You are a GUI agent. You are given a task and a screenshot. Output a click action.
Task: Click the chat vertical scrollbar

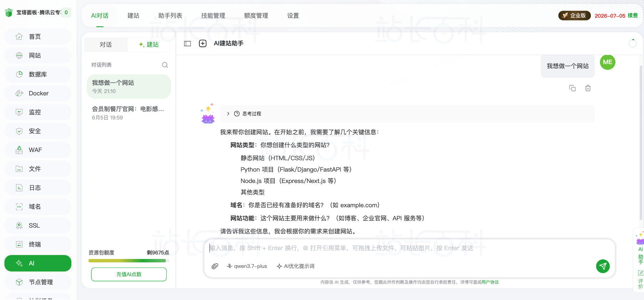(x=641, y=143)
